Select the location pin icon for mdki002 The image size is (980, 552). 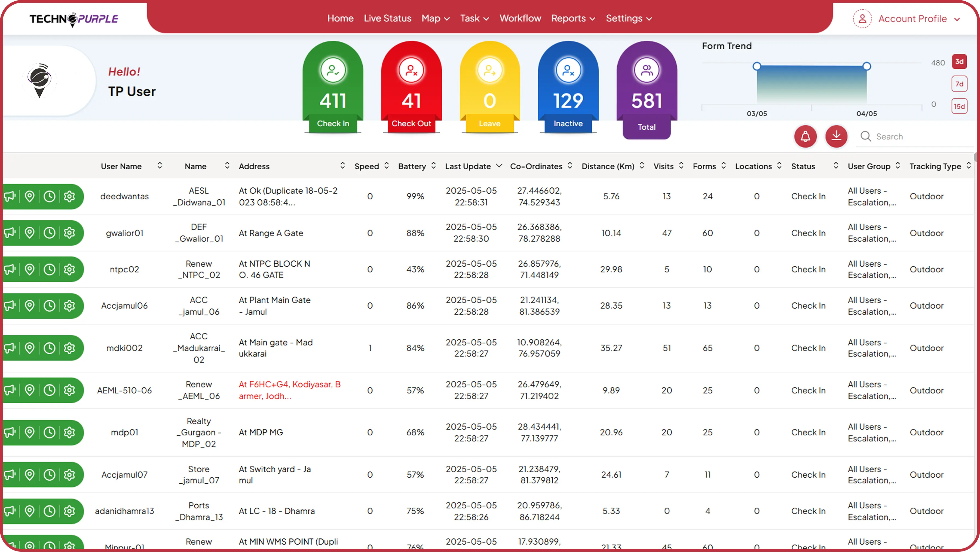pyautogui.click(x=29, y=347)
